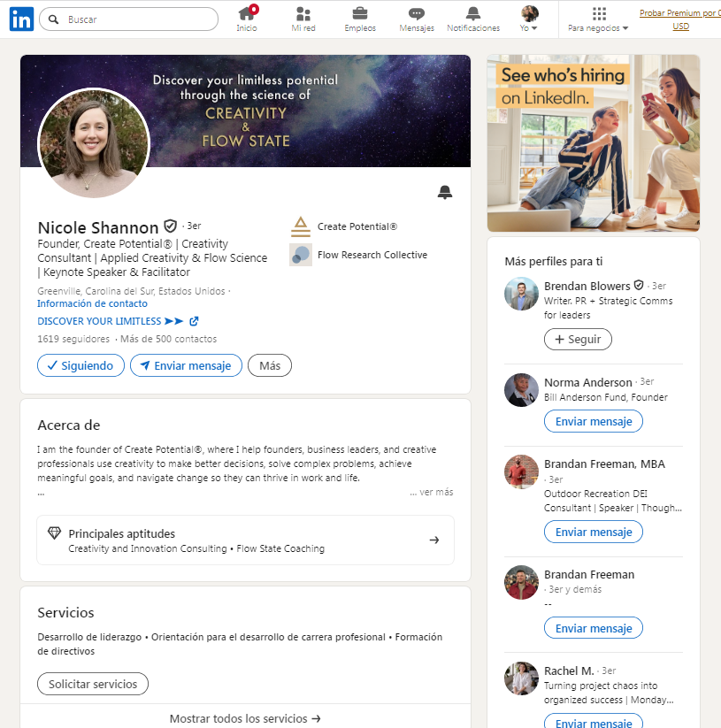Expand Para negocios grid menu
This screenshot has width=721, height=728.
598,19
